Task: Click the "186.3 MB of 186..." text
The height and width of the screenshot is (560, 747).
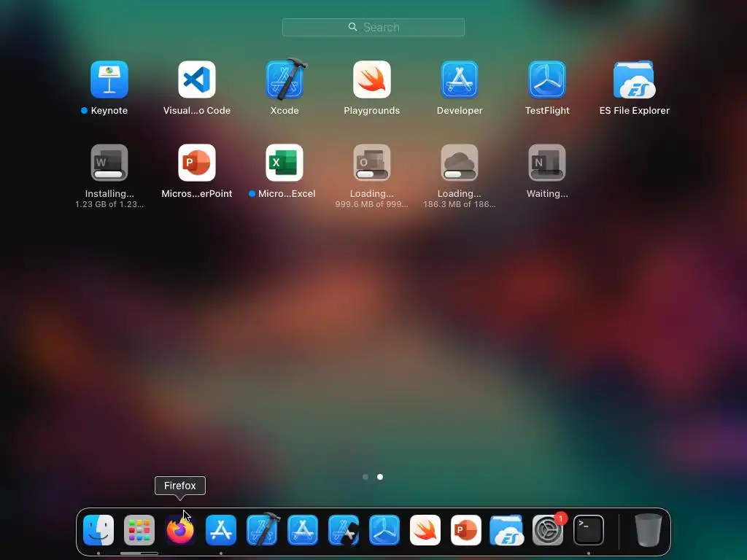Action: (x=460, y=204)
